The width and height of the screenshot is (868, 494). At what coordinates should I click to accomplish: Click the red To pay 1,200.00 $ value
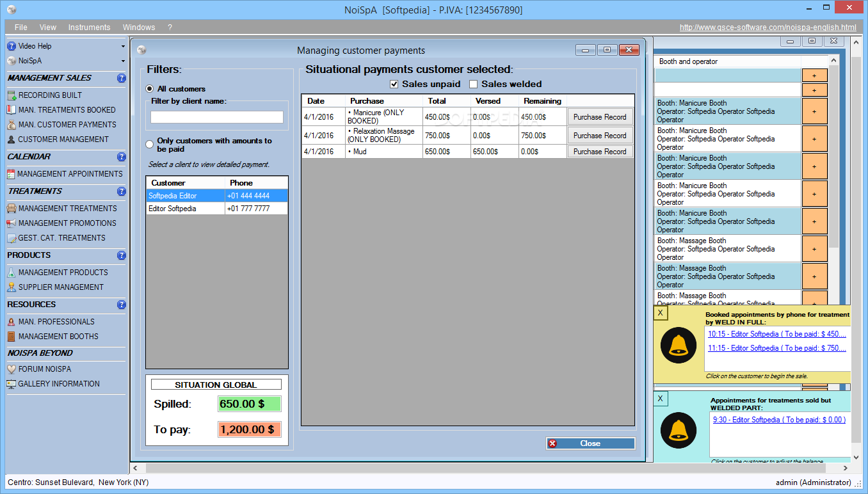click(x=249, y=429)
